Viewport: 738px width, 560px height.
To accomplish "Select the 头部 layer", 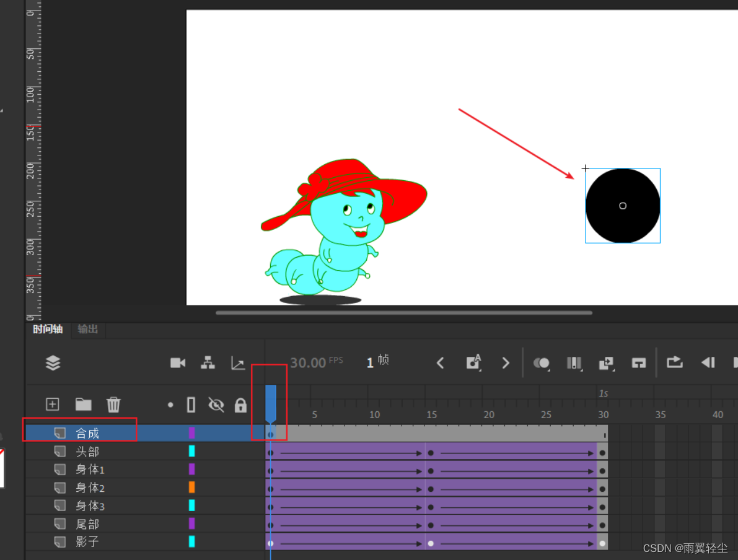I will (x=87, y=452).
